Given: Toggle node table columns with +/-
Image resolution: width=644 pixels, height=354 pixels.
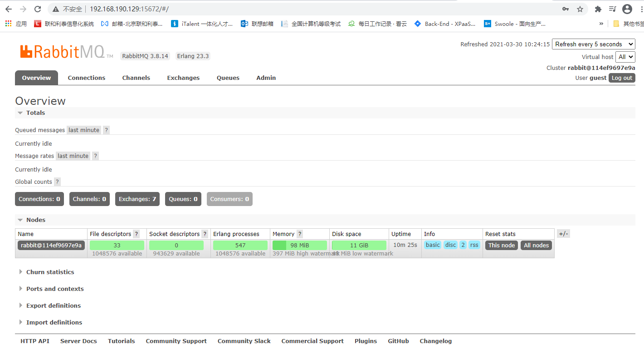Looking at the screenshot, I should pyautogui.click(x=563, y=234).
